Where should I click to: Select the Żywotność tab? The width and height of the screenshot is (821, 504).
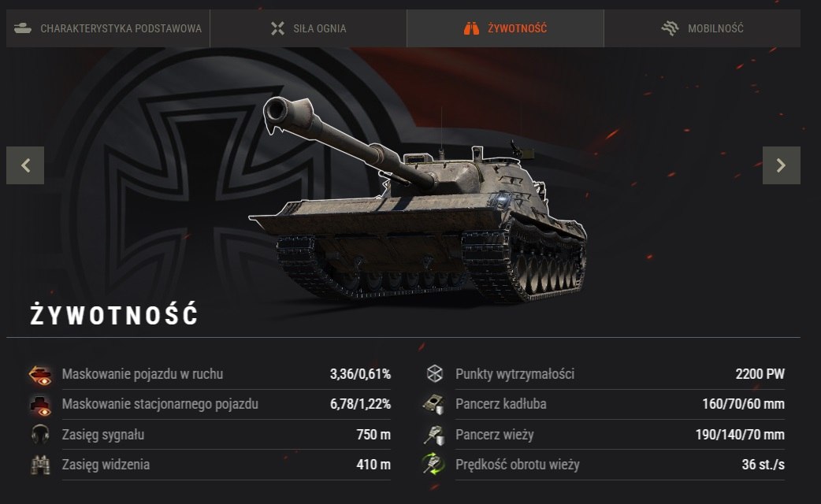pyautogui.click(x=505, y=28)
